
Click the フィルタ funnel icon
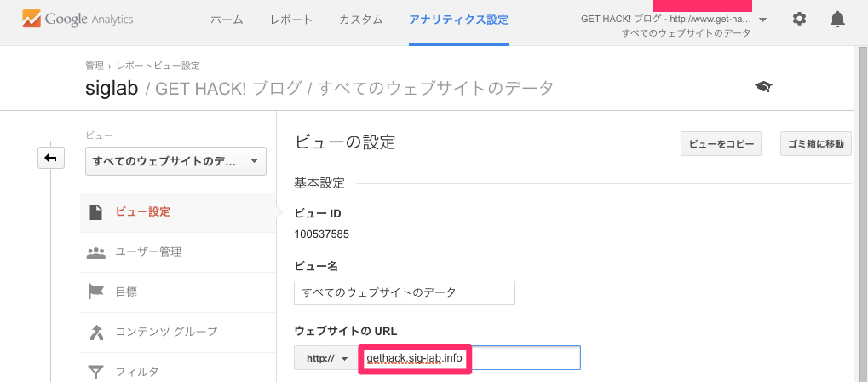tap(96, 372)
